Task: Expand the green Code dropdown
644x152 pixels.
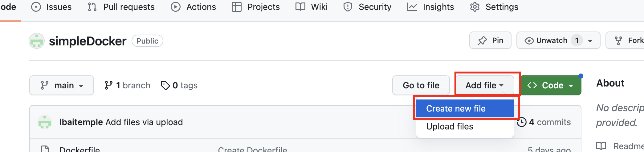Action: 550,85
